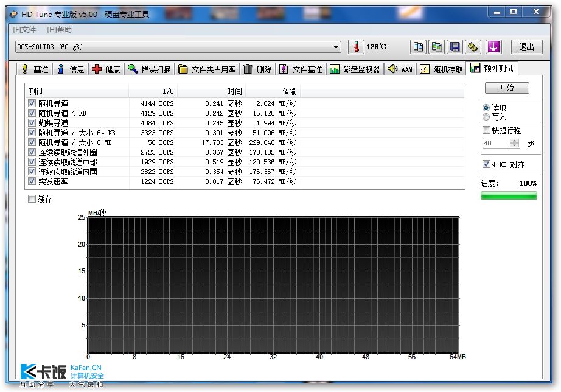Open the 帮助 menu
Image resolution: width=561 pixels, height=392 pixels.
coord(60,30)
